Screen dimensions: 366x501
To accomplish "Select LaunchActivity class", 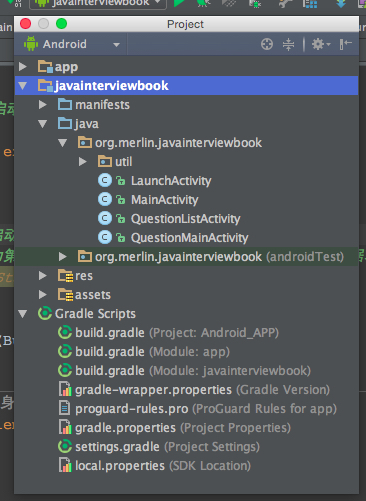I will [x=171, y=181].
